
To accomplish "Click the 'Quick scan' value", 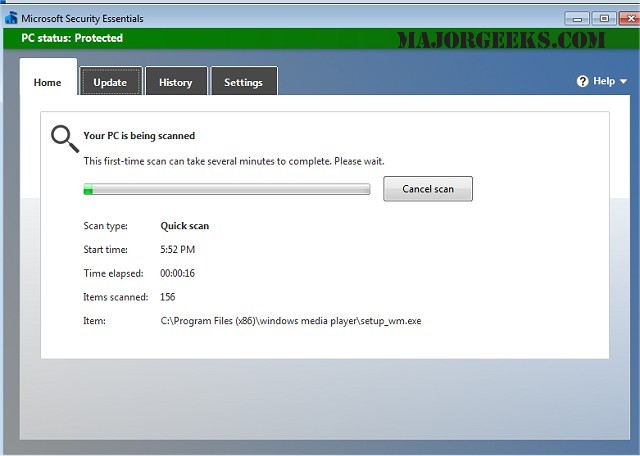I will click(184, 226).
